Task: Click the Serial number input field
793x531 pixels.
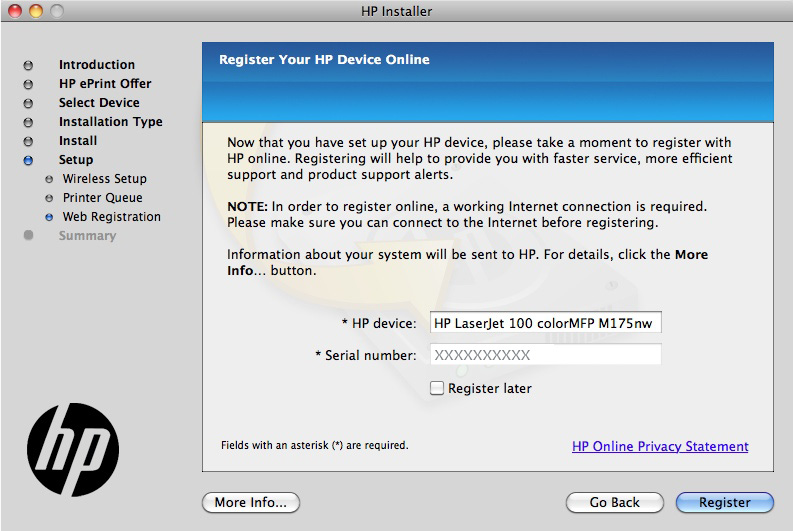Action: coord(546,355)
